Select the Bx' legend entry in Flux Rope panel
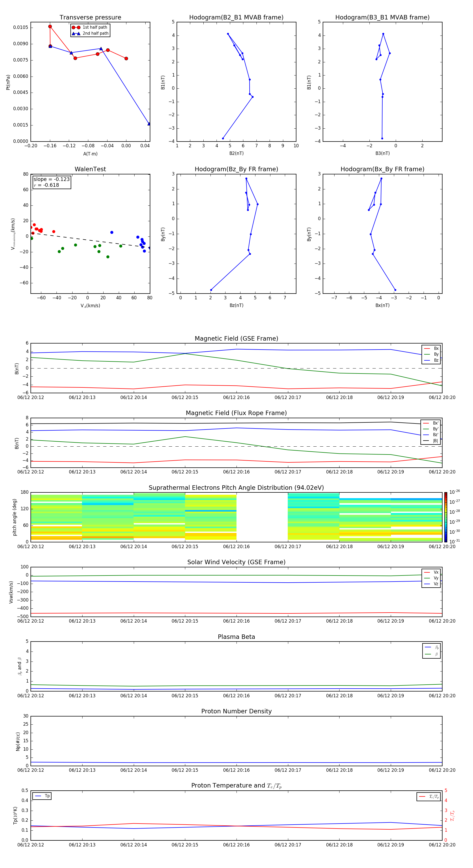 431,423
